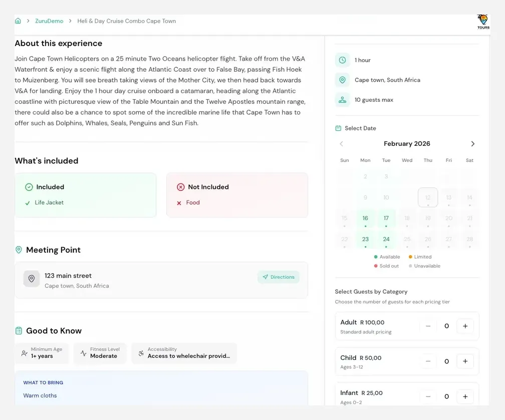Click the orange Limited legend dot

[410, 257]
